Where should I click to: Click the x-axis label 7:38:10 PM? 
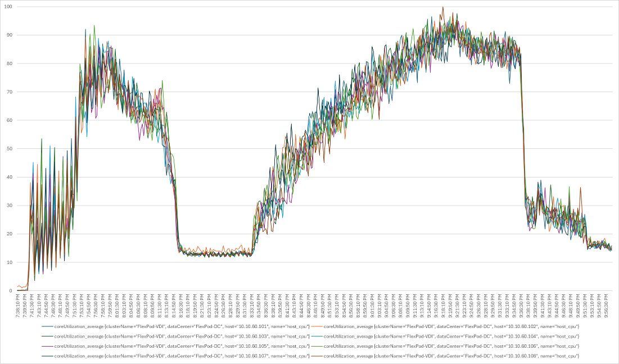tap(18, 304)
